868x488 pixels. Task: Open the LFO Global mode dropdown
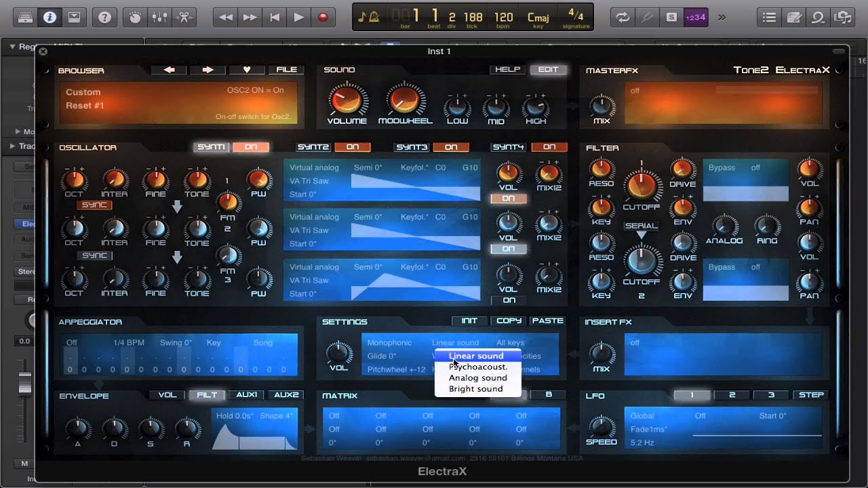pyautogui.click(x=642, y=415)
